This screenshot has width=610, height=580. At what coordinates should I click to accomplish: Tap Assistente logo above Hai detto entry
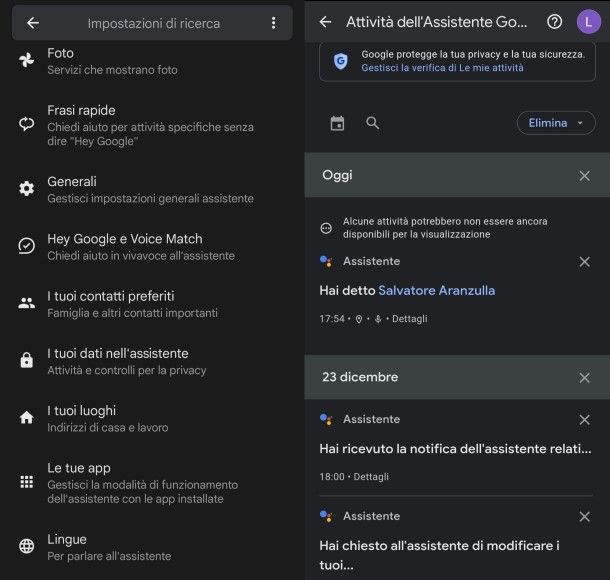pyautogui.click(x=326, y=261)
